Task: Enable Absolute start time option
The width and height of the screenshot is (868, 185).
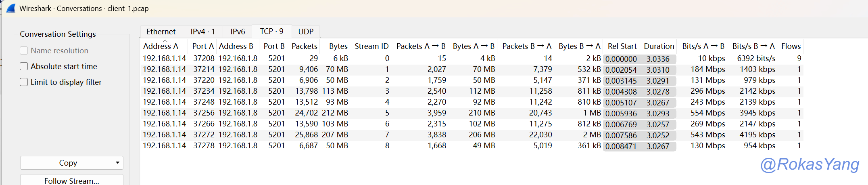Action: coord(24,66)
